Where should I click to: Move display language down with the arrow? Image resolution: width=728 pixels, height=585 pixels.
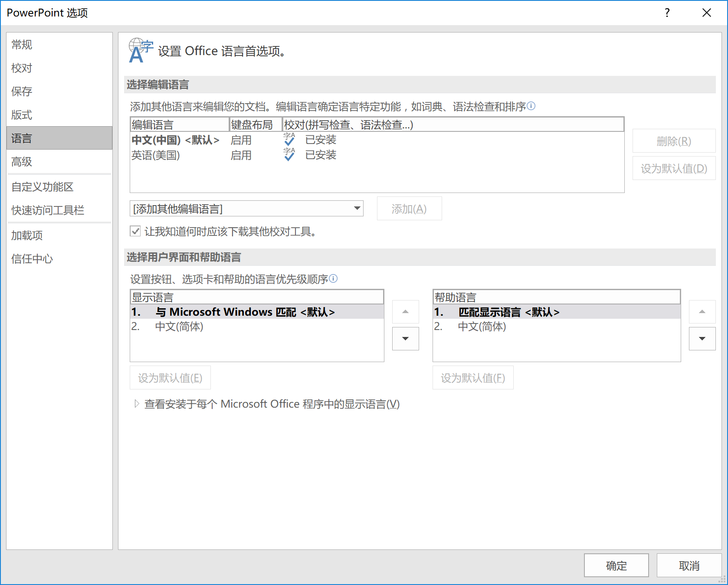click(405, 338)
